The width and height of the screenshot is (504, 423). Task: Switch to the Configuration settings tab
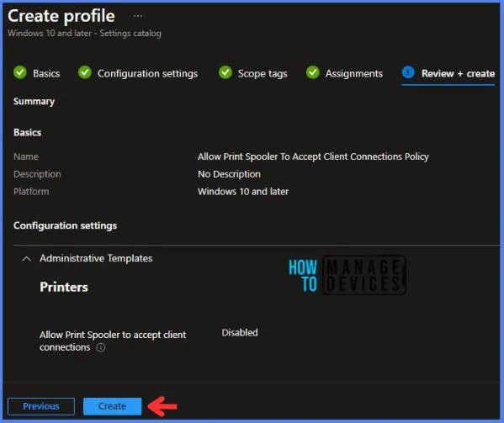pyautogui.click(x=147, y=73)
